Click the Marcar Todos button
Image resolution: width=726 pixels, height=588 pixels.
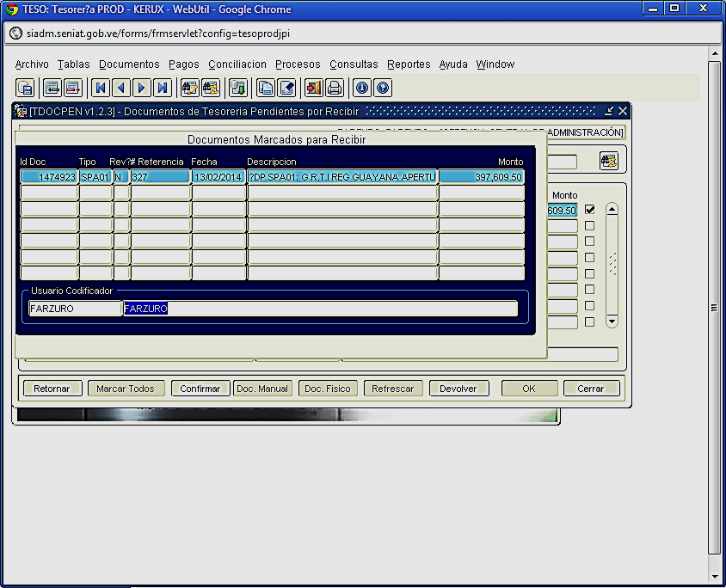pyautogui.click(x=126, y=389)
